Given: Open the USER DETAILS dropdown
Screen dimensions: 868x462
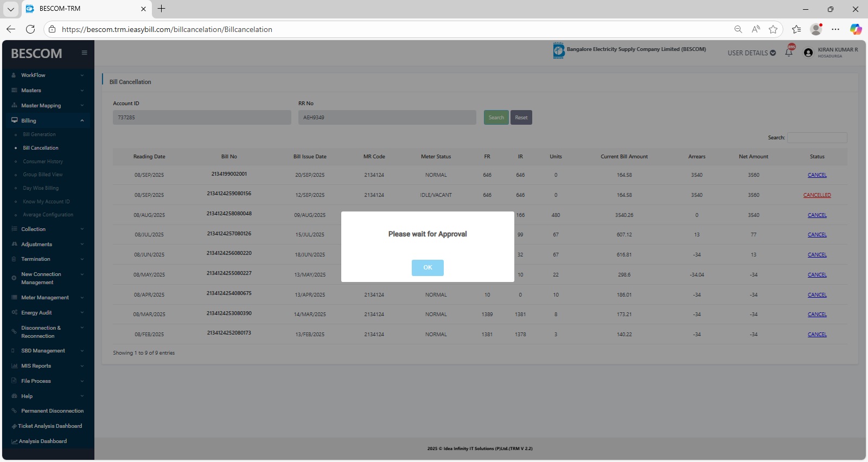Looking at the screenshot, I should [x=751, y=53].
